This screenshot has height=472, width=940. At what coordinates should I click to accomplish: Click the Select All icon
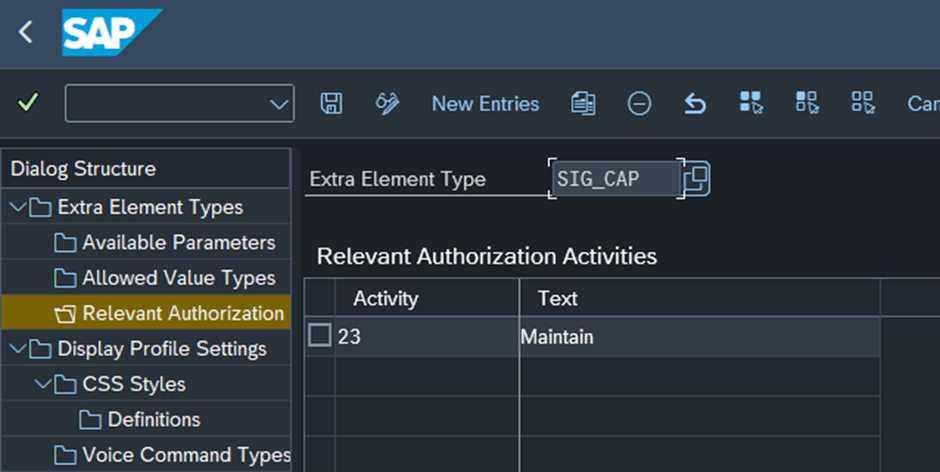coord(750,103)
